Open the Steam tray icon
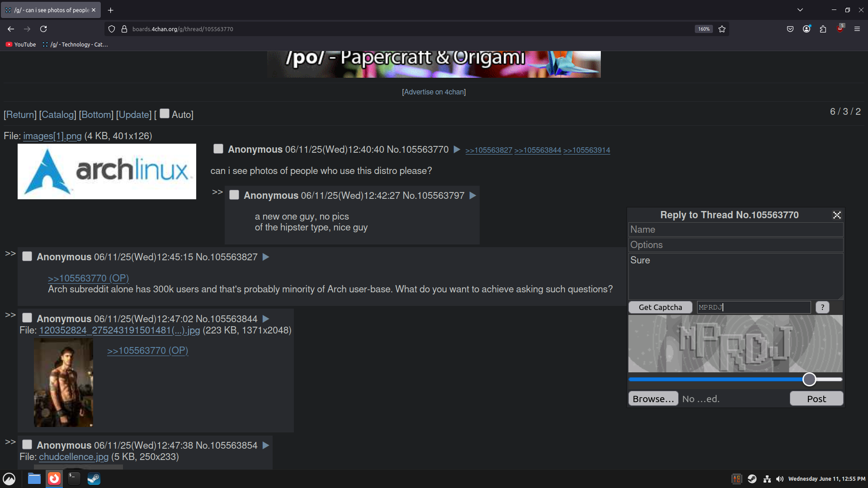 (752, 479)
